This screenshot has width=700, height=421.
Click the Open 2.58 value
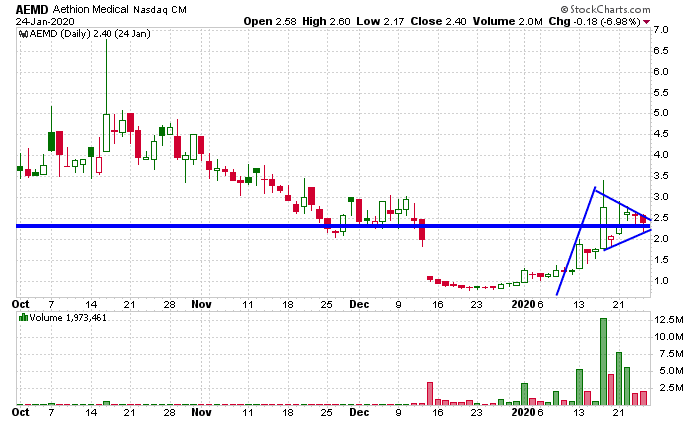pyautogui.click(x=271, y=21)
